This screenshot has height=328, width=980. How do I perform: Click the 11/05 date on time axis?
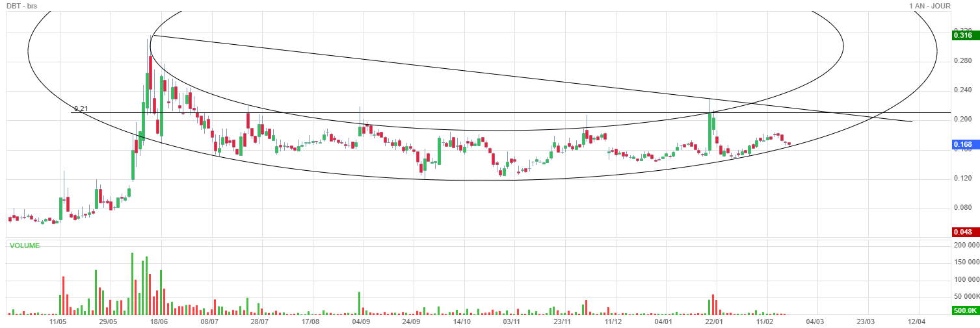pyautogui.click(x=59, y=322)
